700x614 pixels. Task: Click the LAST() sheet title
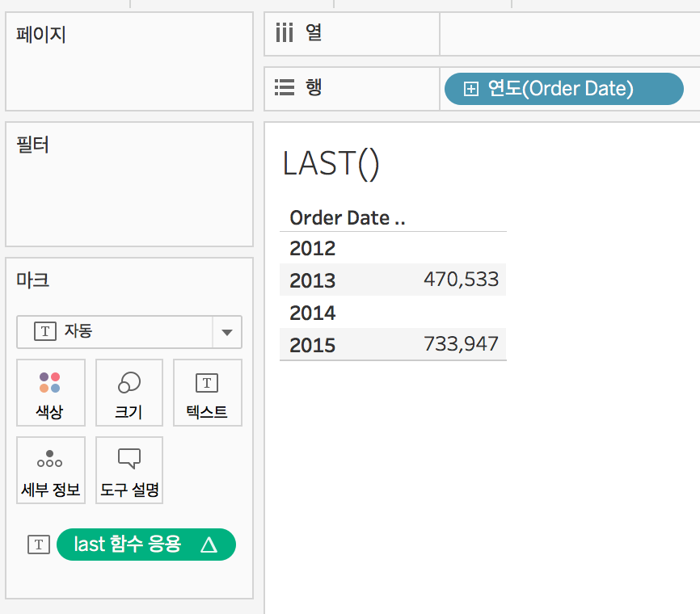pyautogui.click(x=331, y=164)
